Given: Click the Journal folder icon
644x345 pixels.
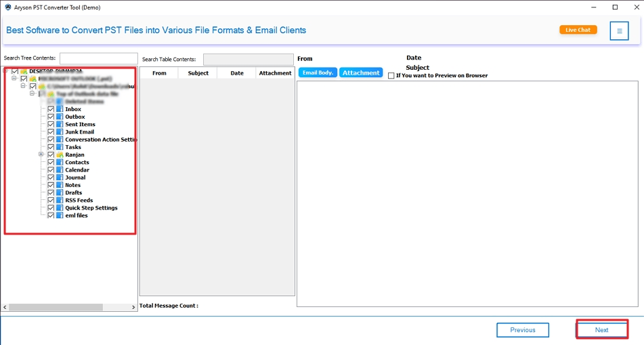Looking at the screenshot, I should point(60,178).
